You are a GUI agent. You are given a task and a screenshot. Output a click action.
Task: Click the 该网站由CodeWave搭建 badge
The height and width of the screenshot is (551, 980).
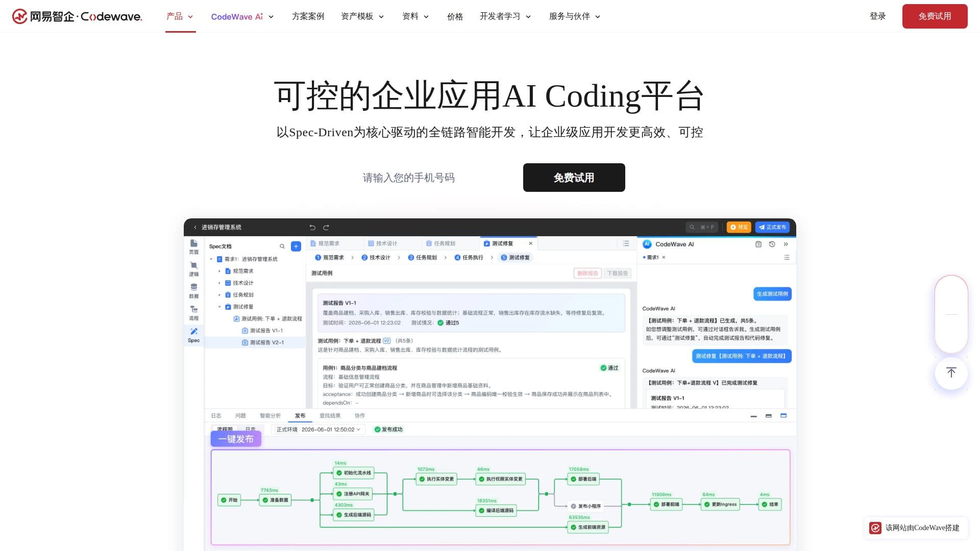(916, 528)
